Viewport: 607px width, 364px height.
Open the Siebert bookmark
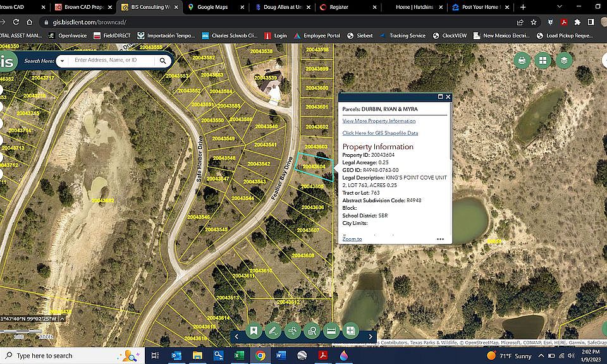(x=360, y=35)
